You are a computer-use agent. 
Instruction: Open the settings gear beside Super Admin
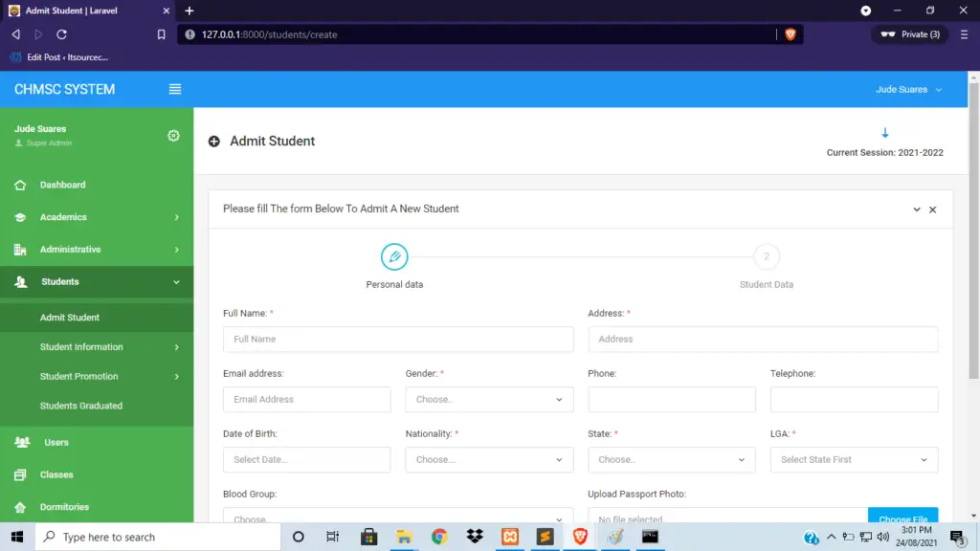[x=173, y=136]
